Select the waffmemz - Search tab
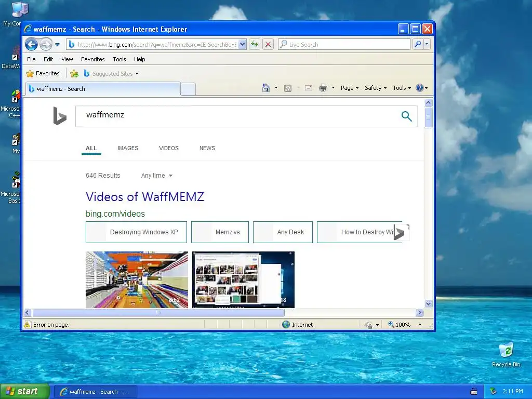This screenshot has width=532, height=399. 103,89
